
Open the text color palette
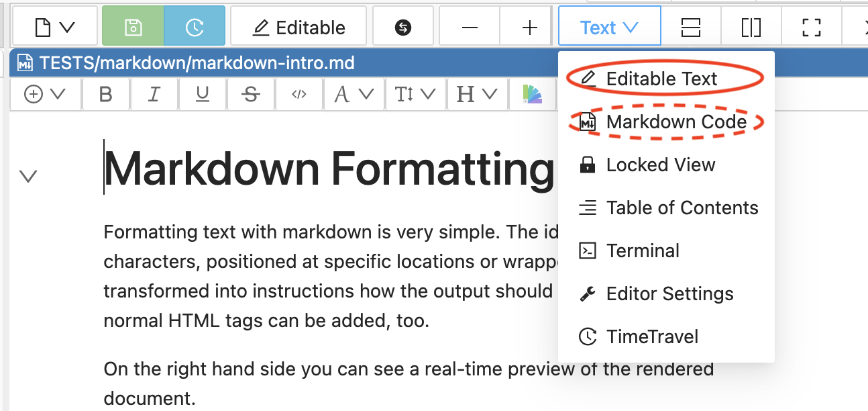(x=532, y=95)
